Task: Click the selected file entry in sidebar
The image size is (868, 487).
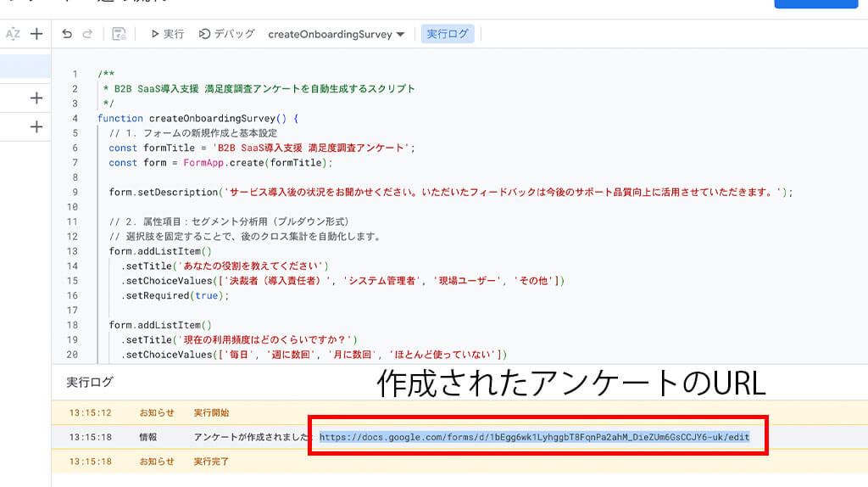Action: (x=25, y=66)
